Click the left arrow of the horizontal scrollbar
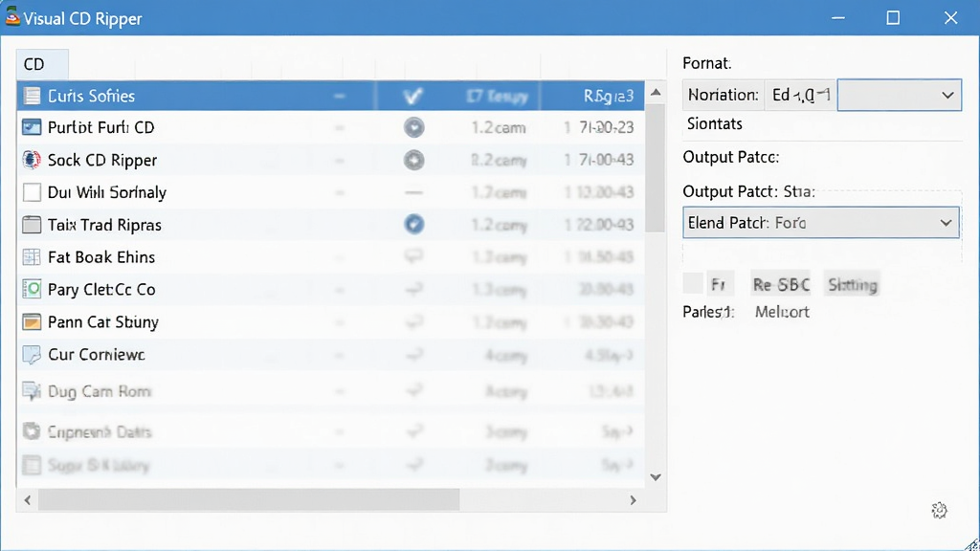Image resolution: width=980 pixels, height=551 pixels. click(28, 499)
